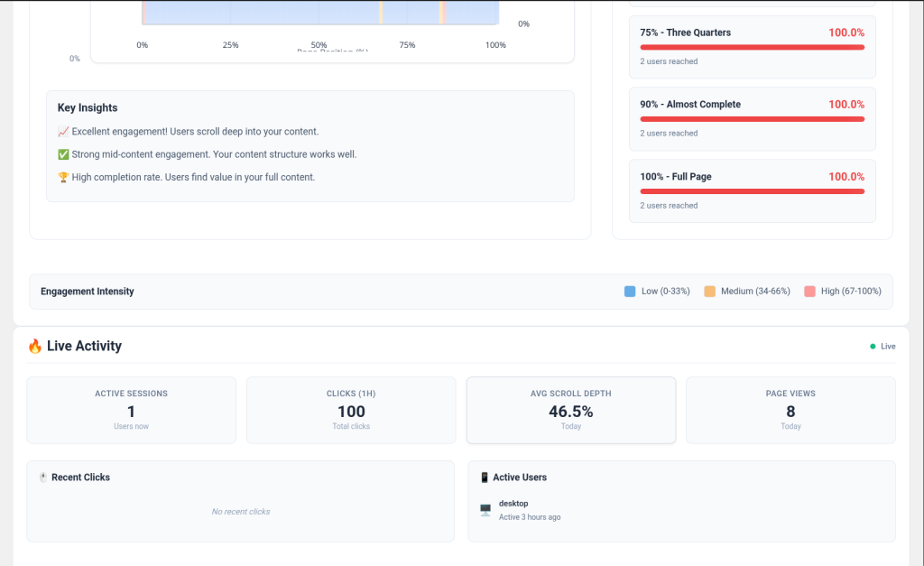Click the 'desktop' active user entry

(513, 504)
